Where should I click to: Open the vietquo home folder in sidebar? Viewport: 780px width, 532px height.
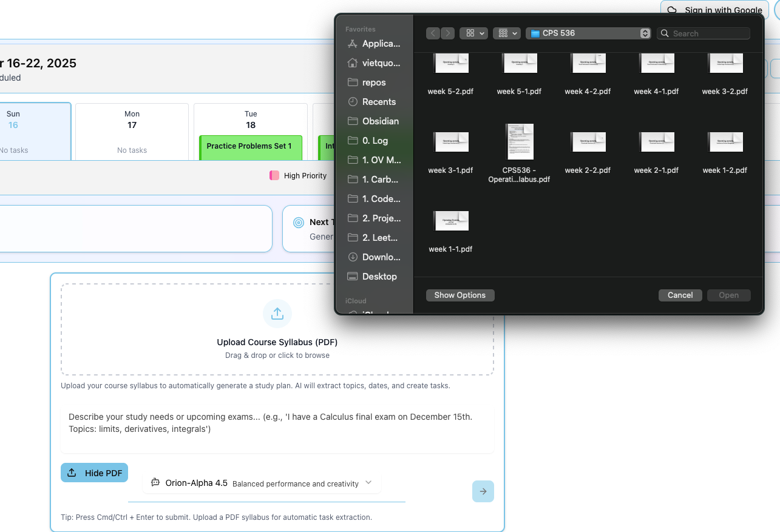[374, 63]
